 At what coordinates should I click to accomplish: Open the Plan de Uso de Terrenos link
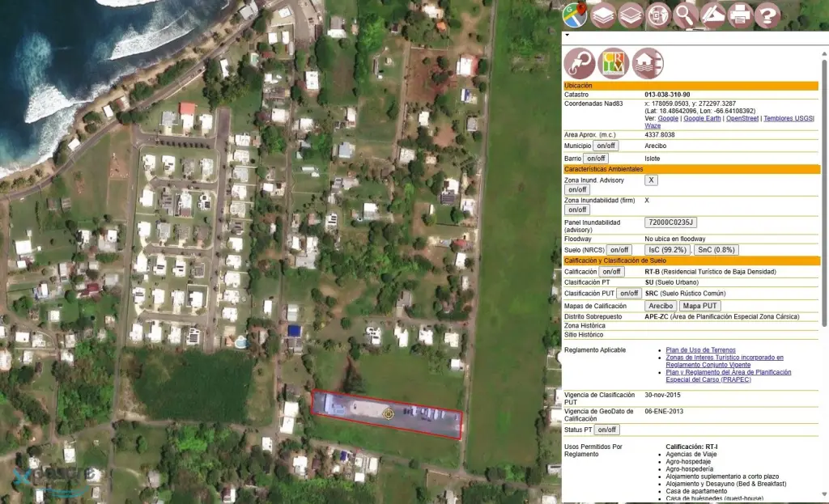point(700,349)
